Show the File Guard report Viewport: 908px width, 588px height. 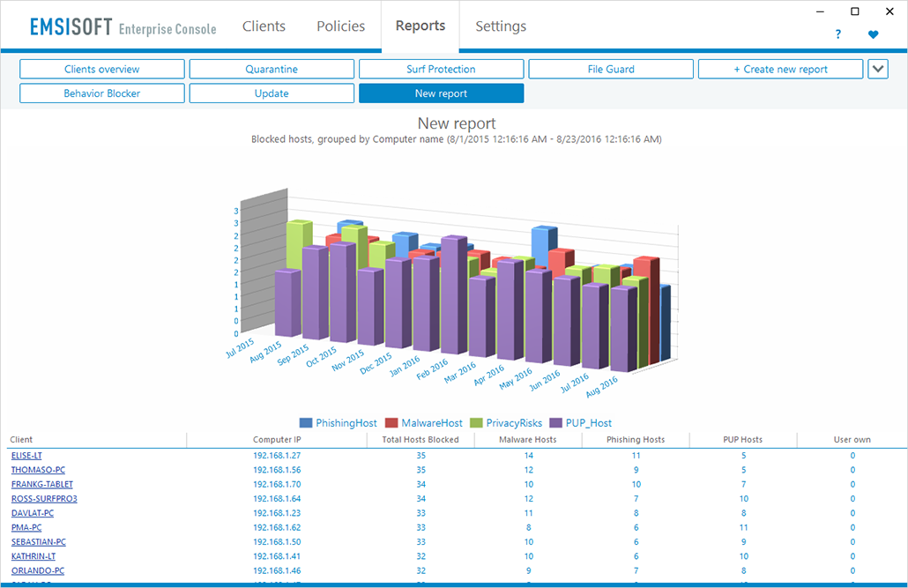click(x=611, y=69)
